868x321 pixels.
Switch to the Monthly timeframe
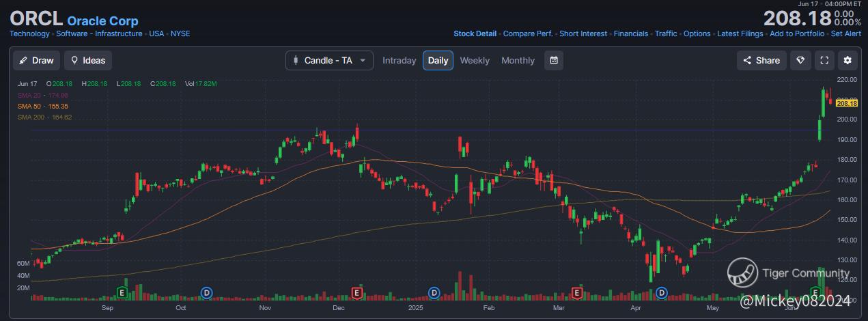(518, 60)
